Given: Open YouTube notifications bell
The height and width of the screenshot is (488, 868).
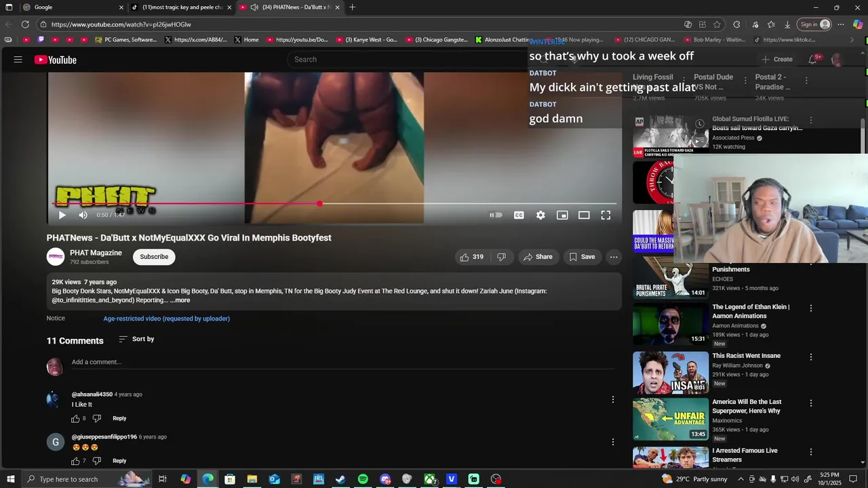Looking at the screenshot, I should (813, 60).
